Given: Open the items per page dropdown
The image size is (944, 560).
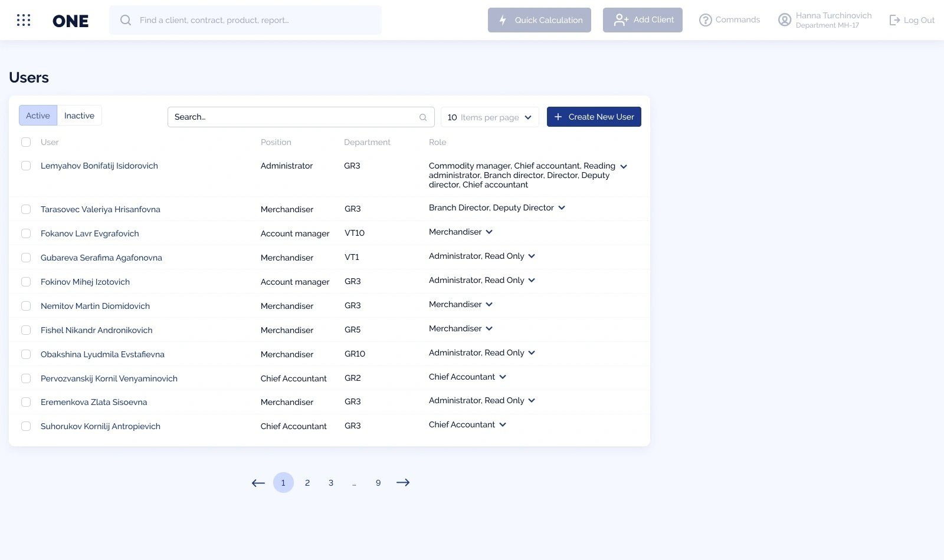Looking at the screenshot, I should point(489,117).
